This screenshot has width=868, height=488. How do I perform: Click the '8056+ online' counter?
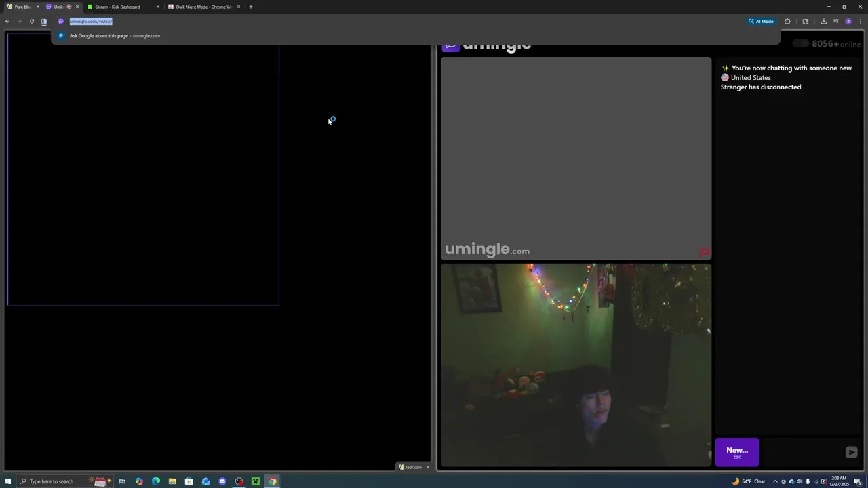click(x=836, y=44)
